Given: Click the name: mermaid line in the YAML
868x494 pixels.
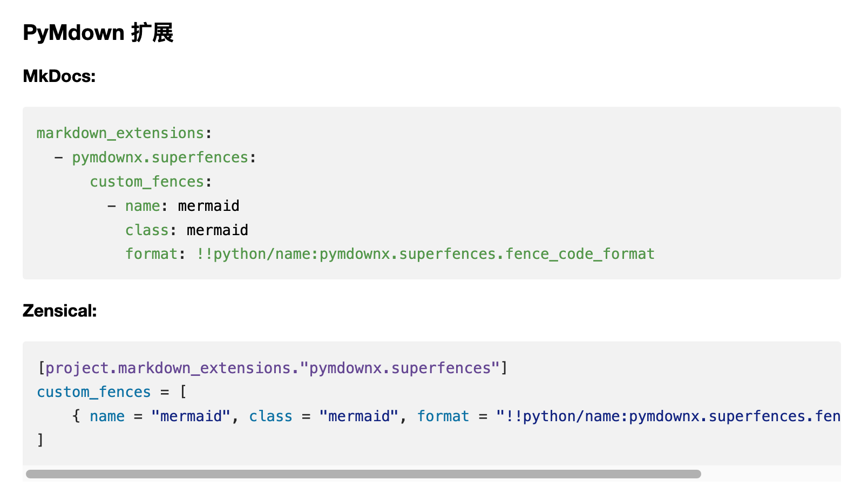Looking at the screenshot, I should coord(173,206).
